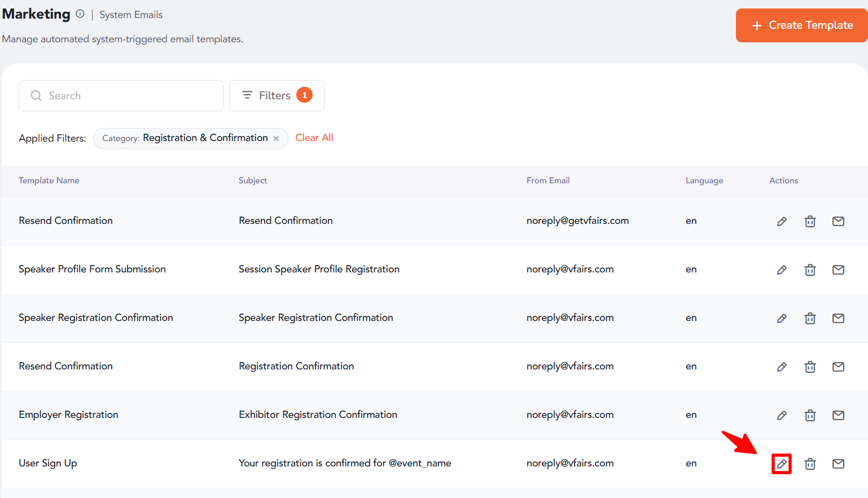The width and height of the screenshot is (868, 498).
Task: Click the Language column header
Action: click(704, 180)
